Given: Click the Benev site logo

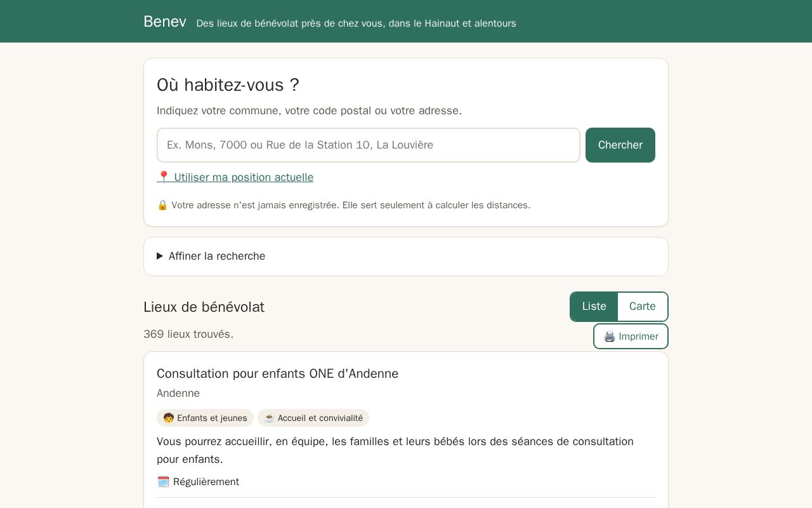Looking at the screenshot, I should [x=164, y=22].
